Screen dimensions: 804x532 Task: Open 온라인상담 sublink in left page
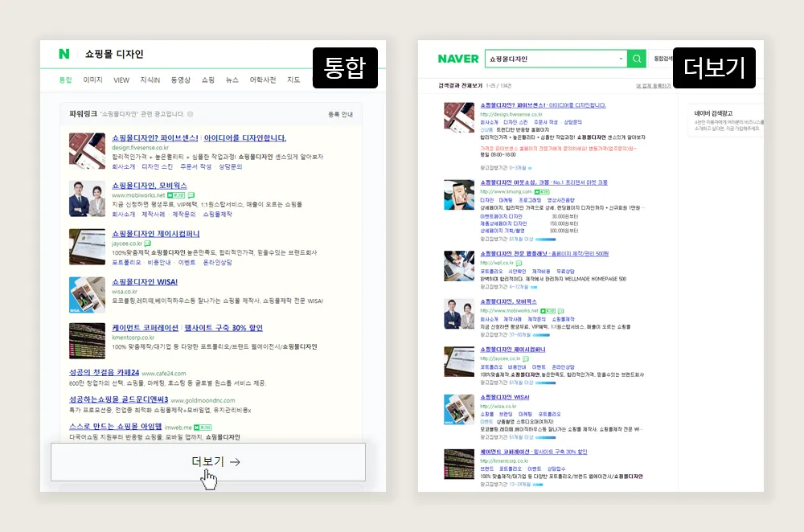tap(217, 263)
